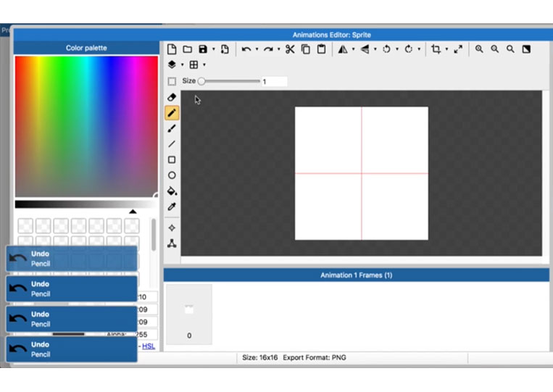Reset zoom to default
Screen dimensions: 553x392
point(510,49)
